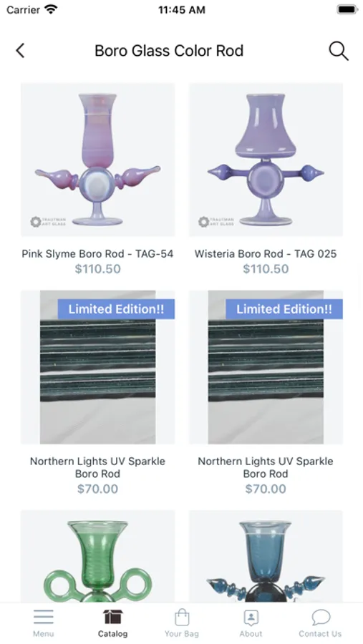Select the Catalog box icon

(x=112, y=617)
